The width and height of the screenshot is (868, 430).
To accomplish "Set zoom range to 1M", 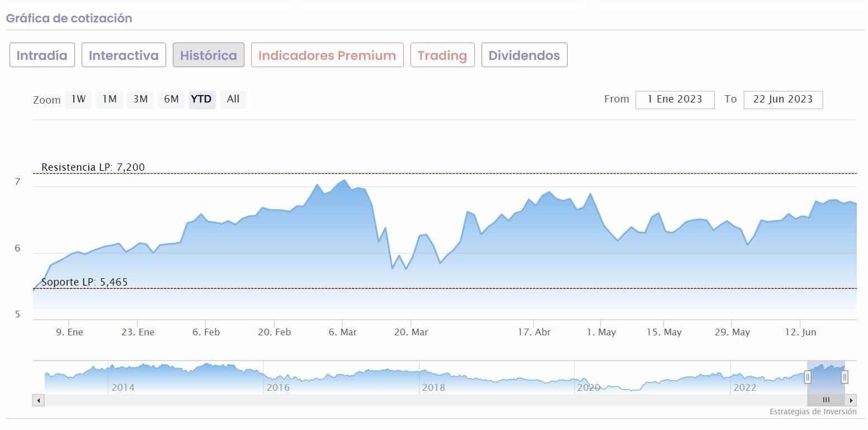I will (110, 99).
